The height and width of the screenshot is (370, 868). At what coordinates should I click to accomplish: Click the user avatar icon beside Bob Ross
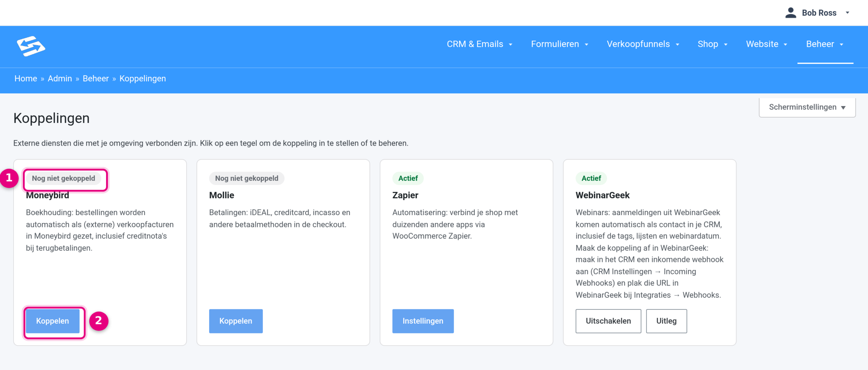[x=791, y=13]
